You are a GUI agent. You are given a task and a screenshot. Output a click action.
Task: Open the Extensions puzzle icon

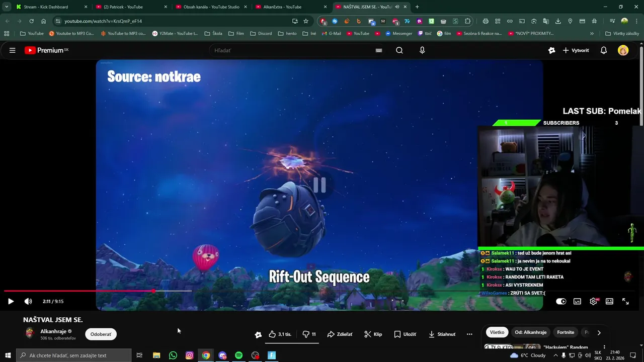click(467, 21)
